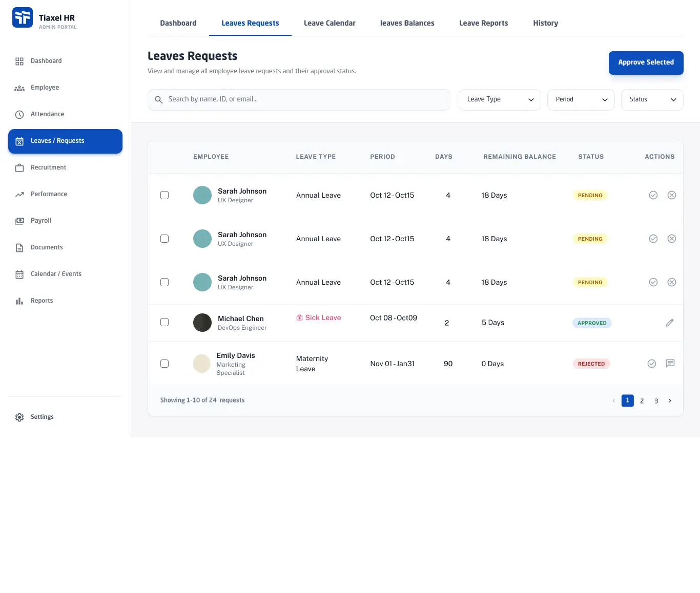Open the Period filter dropdown
The height and width of the screenshot is (593, 700).
[581, 100]
